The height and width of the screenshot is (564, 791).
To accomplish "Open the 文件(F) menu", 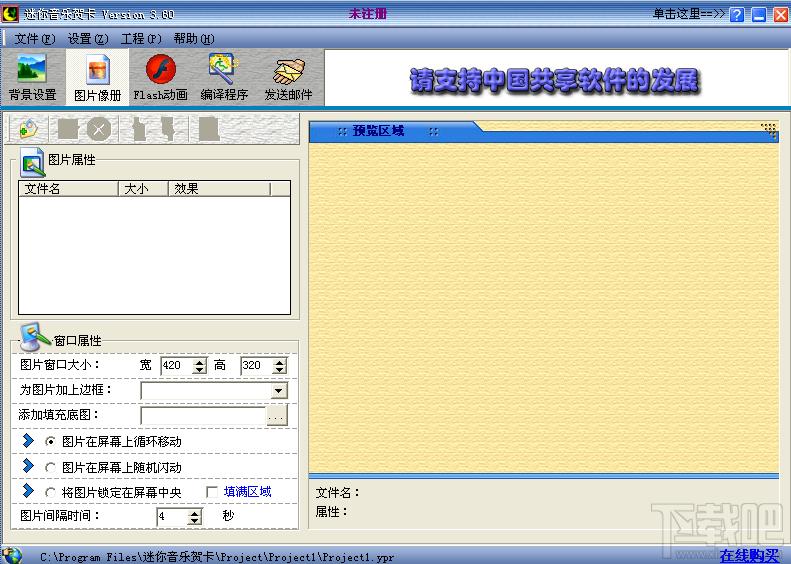I will point(35,38).
